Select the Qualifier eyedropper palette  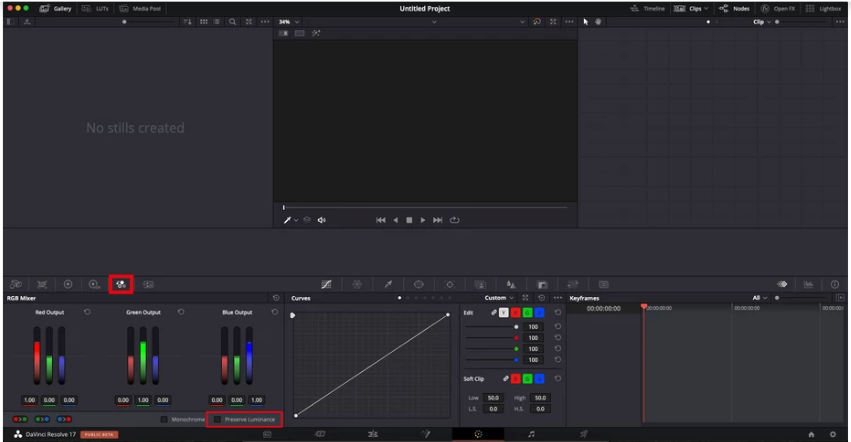[x=388, y=285]
